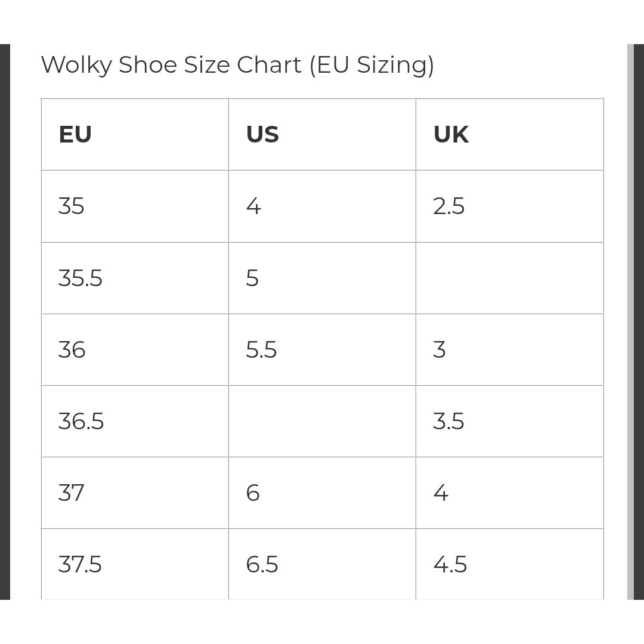Viewport: 644px width, 644px height.
Task: Click the US size 5.5 cell
Action: point(322,349)
